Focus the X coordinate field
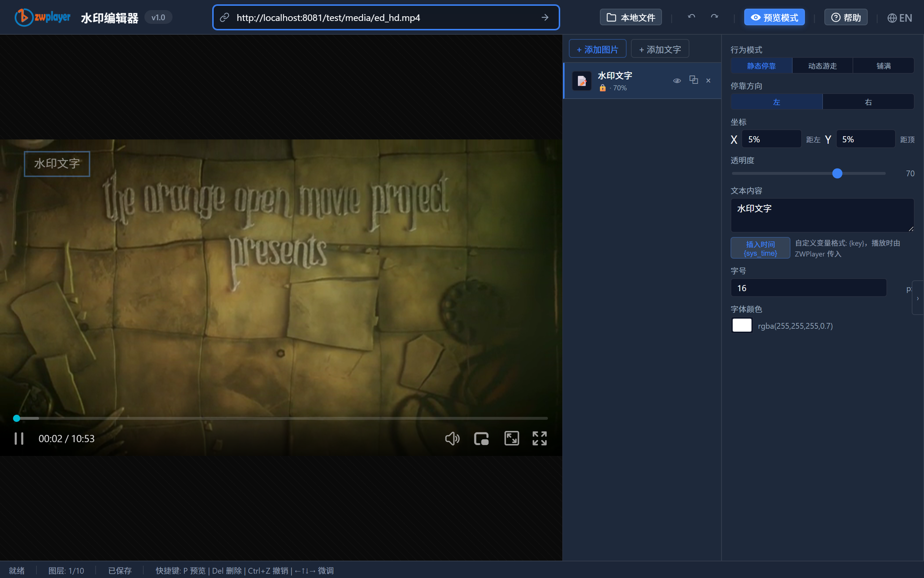Image resolution: width=924 pixels, height=578 pixels. (x=771, y=139)
